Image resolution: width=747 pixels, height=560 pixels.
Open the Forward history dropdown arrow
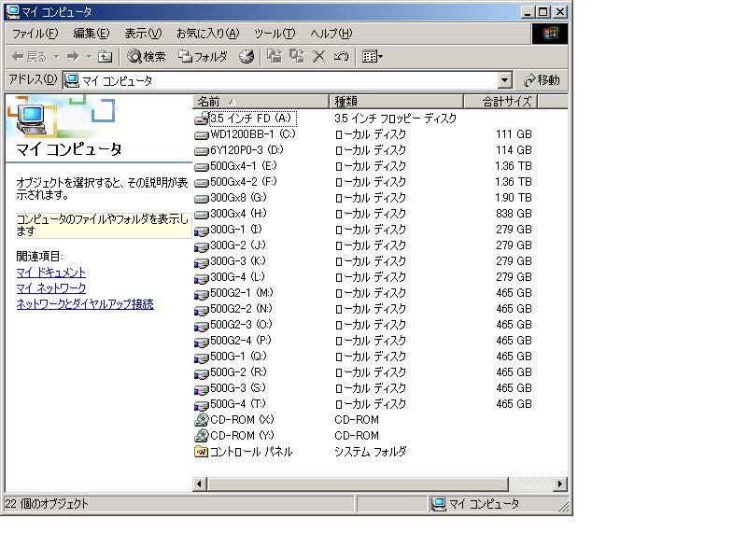[x=89, y=57]
